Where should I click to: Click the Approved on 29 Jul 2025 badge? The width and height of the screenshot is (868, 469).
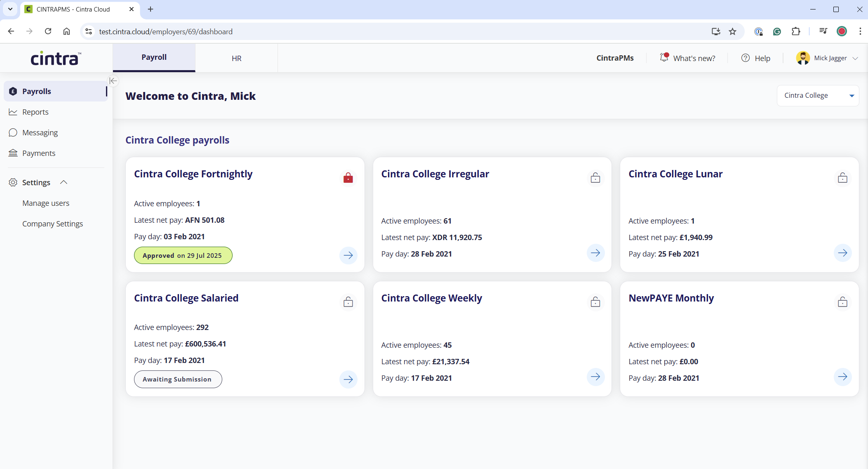pyautogui.click(x=183, y=255)
